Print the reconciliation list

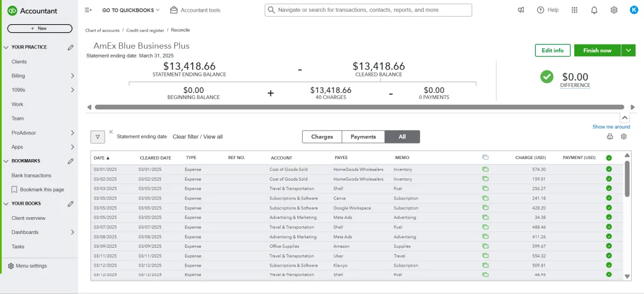(x=610, y=137)
